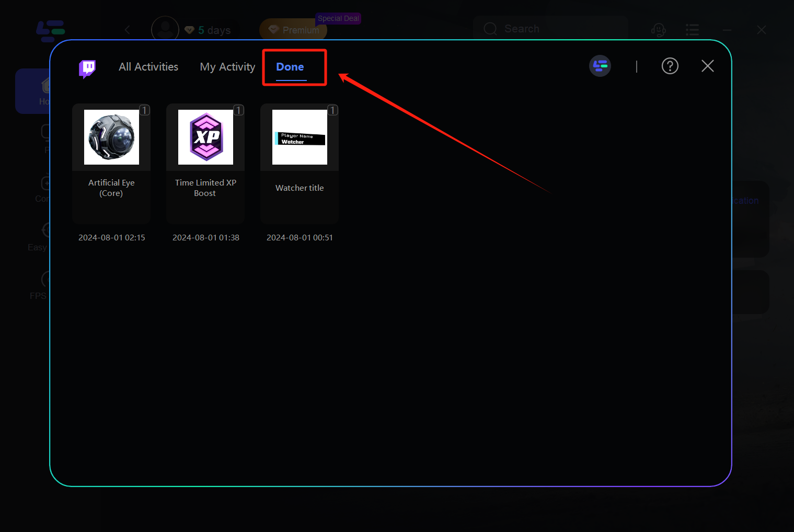The width and height of the screenshot is (794, 532).
Task: Open the help question mark icon
Action: 670,66
